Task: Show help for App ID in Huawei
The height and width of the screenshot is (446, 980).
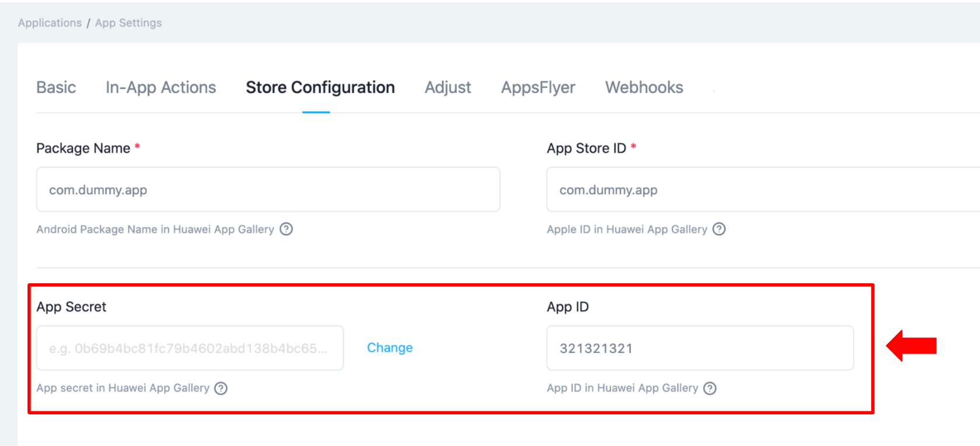Action: 710,388
